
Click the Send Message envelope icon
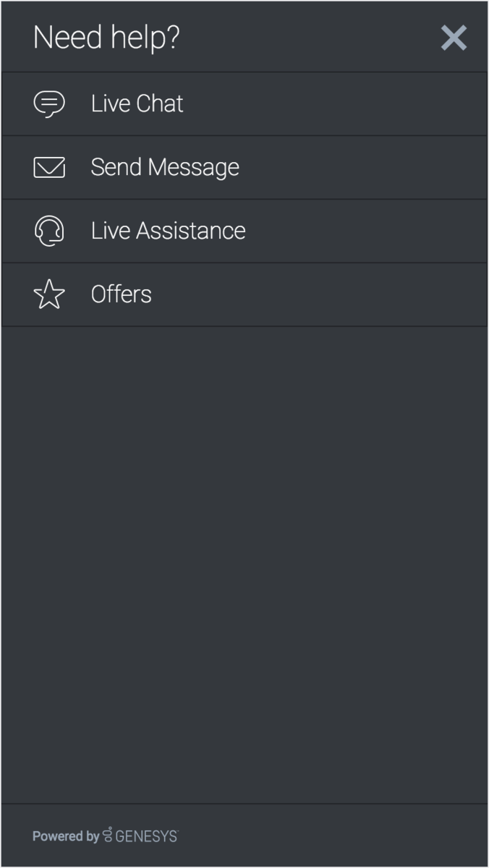coord(49,168)
